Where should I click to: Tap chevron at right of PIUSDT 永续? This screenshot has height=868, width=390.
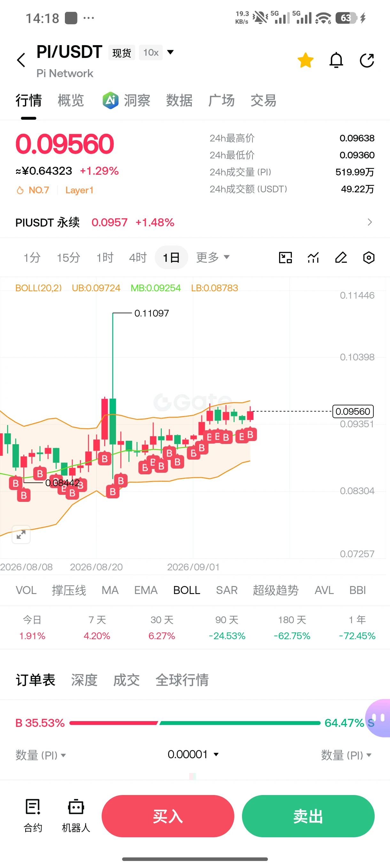click(370, 222)
